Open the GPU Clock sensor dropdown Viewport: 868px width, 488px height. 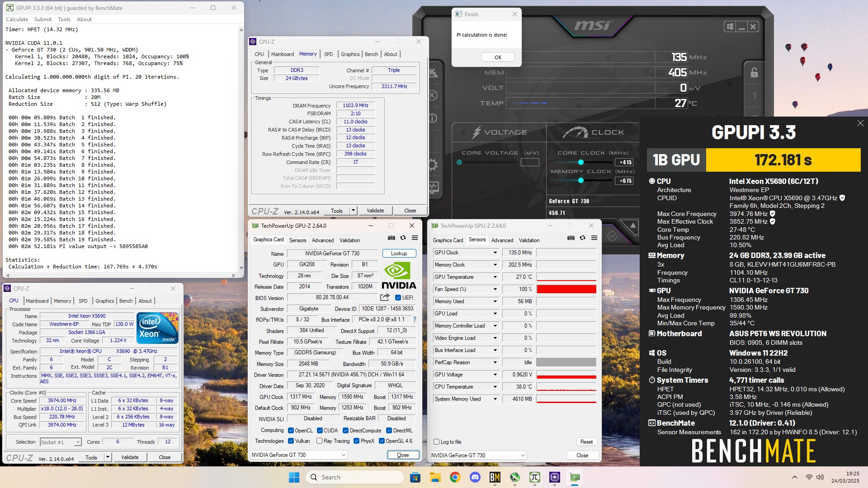coord(495,253)
